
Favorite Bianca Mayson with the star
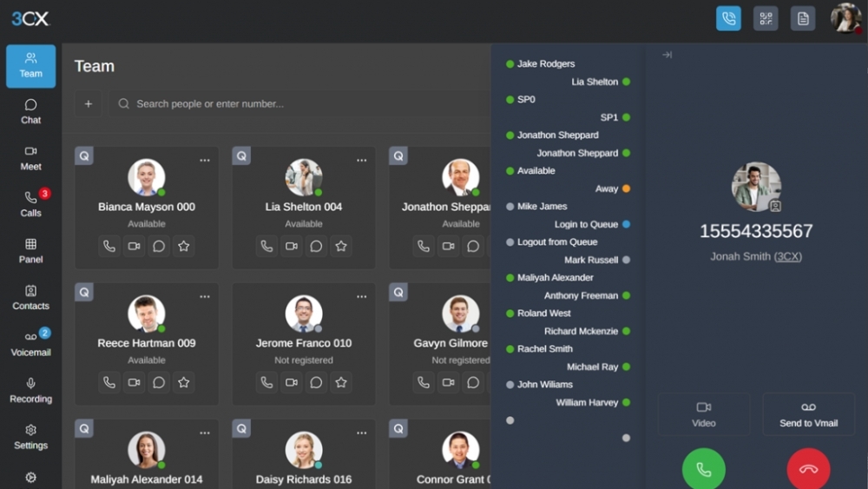point(184,246)
